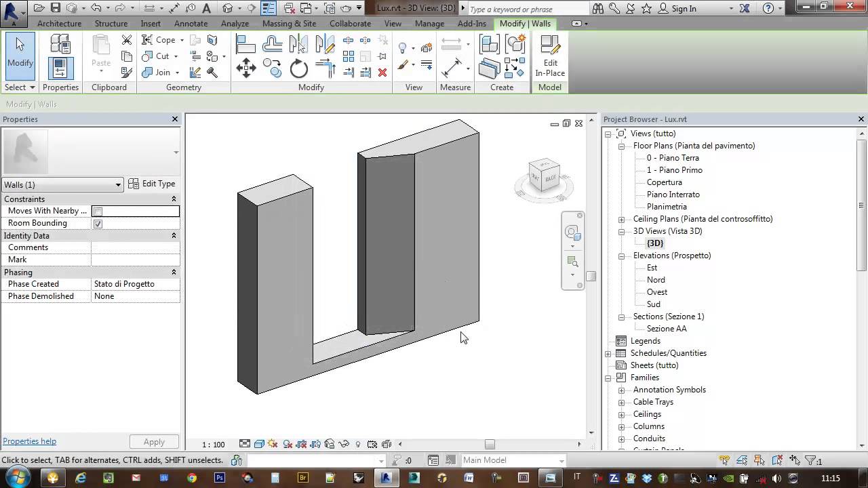Collapse the Elevations (Prospetto) node
Image resolution: width=868 pixels, height=488 pixels.
pyautogui.click(x=621, y=256)
